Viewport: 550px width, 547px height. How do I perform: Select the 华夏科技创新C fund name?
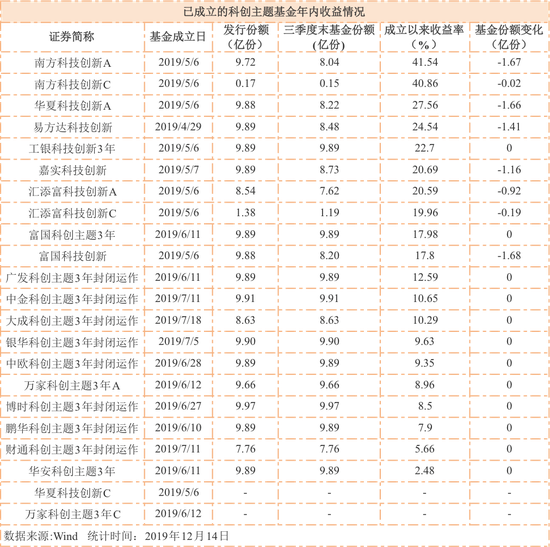[x=73, y=493]
